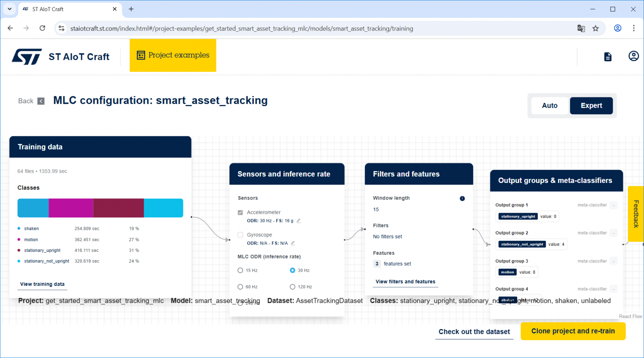
Task: Enable the Gyroscope checkbox
Action: click(x=240, y=235)
